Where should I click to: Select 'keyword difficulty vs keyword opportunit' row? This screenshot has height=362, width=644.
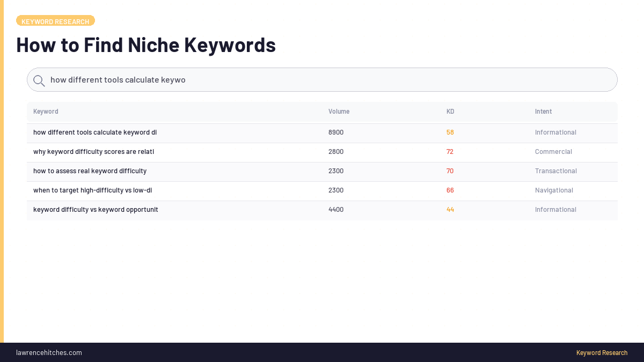[x=96, y=209]
